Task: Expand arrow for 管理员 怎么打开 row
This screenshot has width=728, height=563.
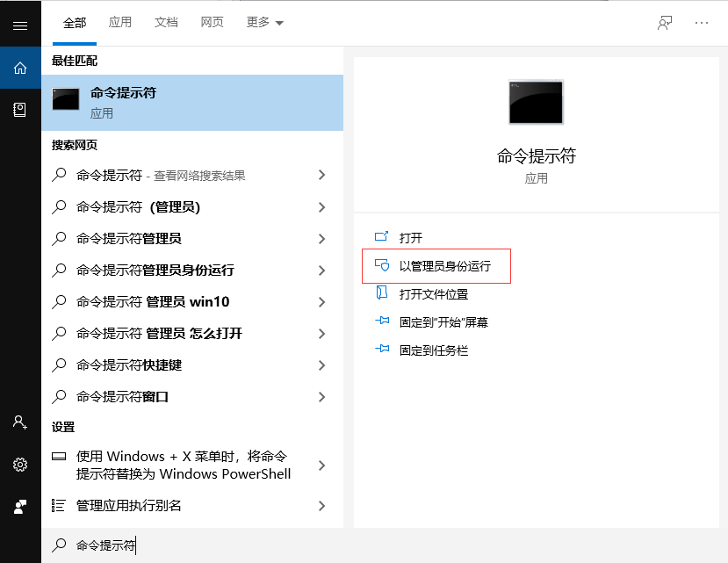Action: pyautogui.click(x=321, y=334)
